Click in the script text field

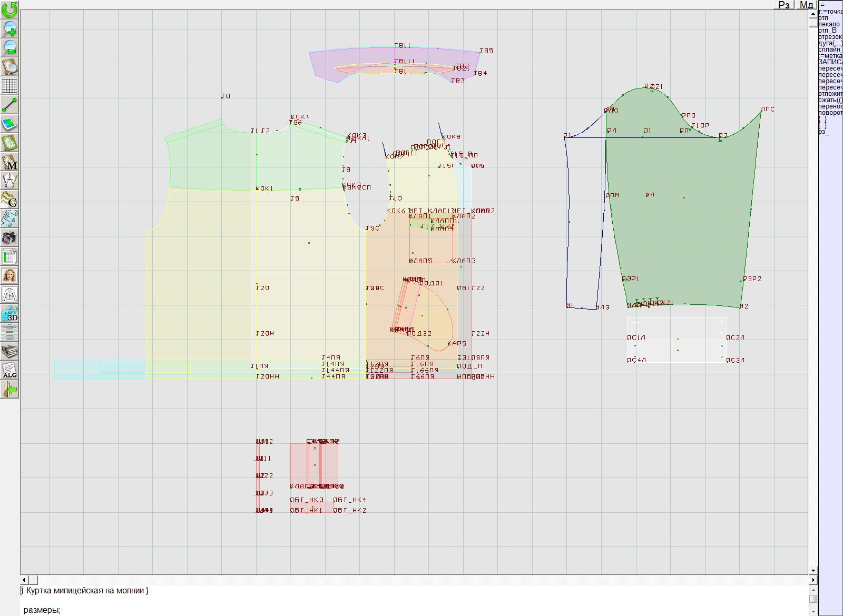point(411,600)
